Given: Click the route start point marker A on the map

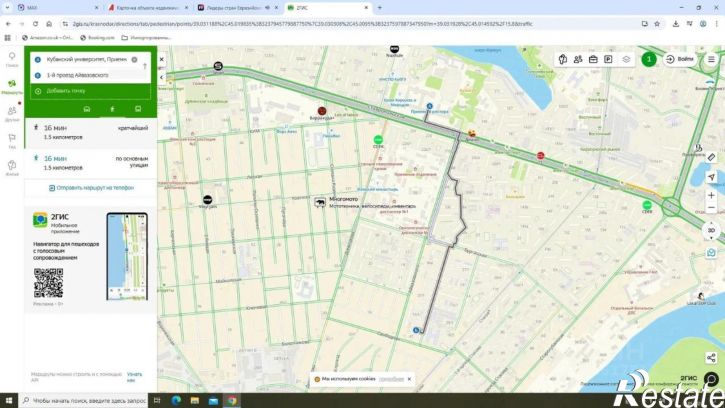Looking at the screenshot, I should tap(430, 106).
